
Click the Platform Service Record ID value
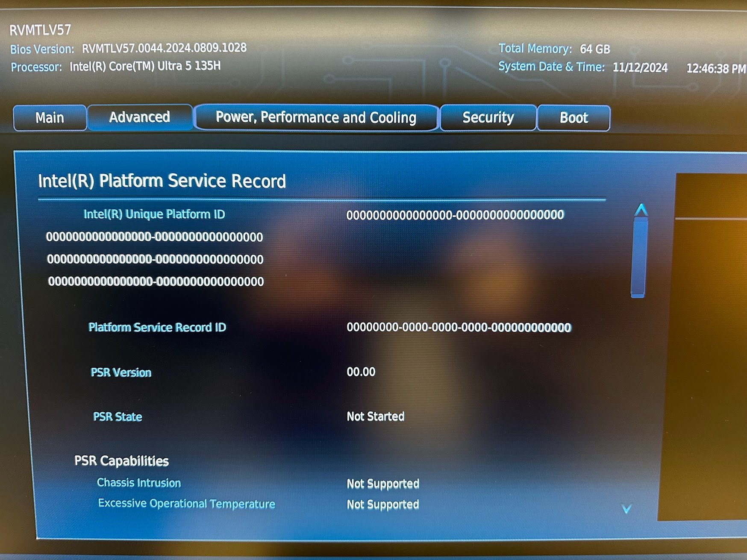[x=459, y=328]
